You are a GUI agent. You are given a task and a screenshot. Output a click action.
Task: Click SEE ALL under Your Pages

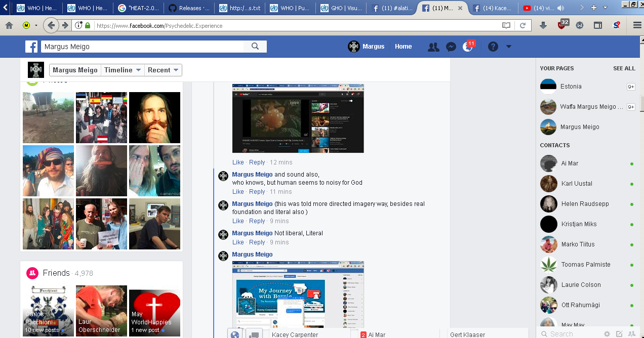pyautogui.click(x=624, y=68)
